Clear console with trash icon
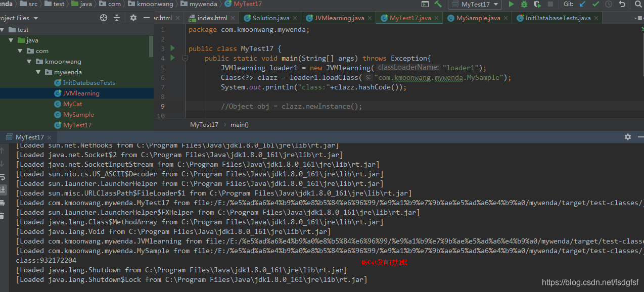The height and width of the screenshot is (292, 644). coord(3,216)
